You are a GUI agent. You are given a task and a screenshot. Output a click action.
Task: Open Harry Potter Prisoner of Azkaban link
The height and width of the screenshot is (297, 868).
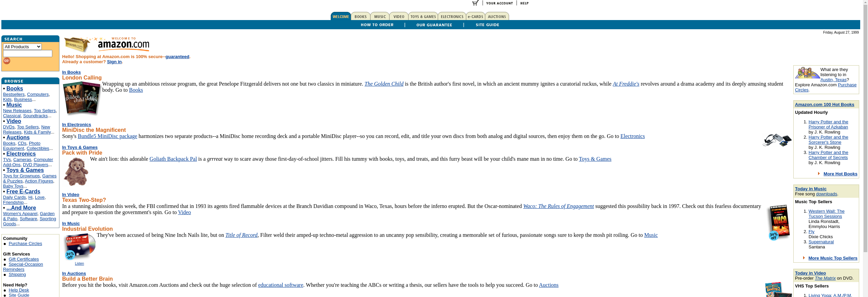tap(828, 125)
